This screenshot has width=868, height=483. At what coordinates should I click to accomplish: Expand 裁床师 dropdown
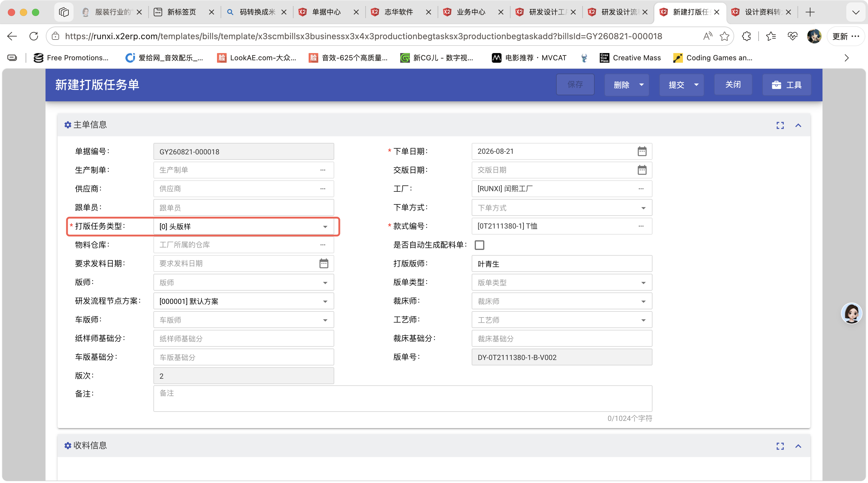click(643, 301)
